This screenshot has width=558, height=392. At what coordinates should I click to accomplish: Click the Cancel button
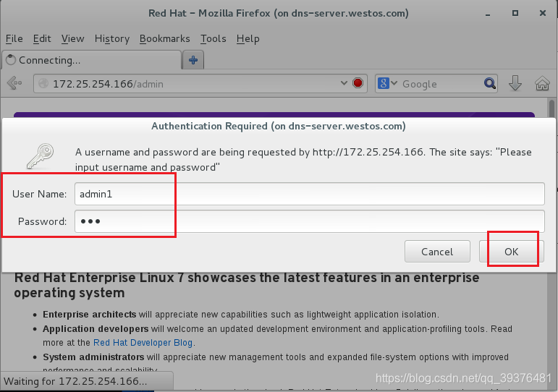437,252
